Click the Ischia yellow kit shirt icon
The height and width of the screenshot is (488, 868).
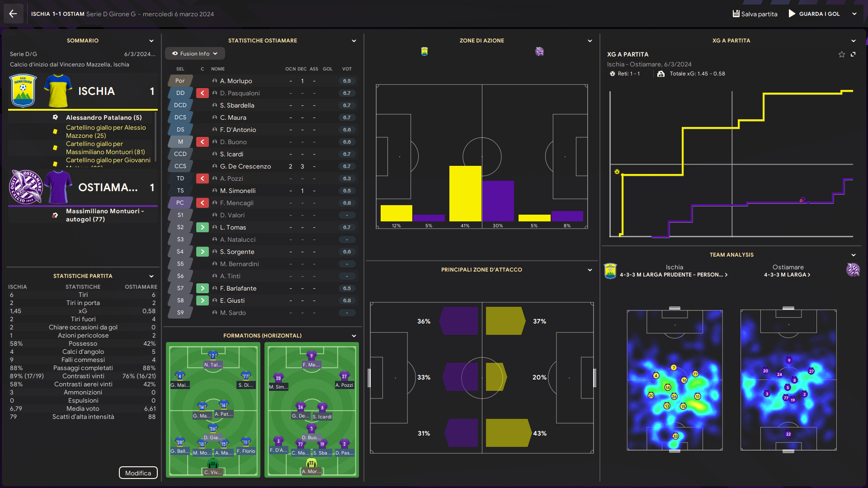(58, 91)
